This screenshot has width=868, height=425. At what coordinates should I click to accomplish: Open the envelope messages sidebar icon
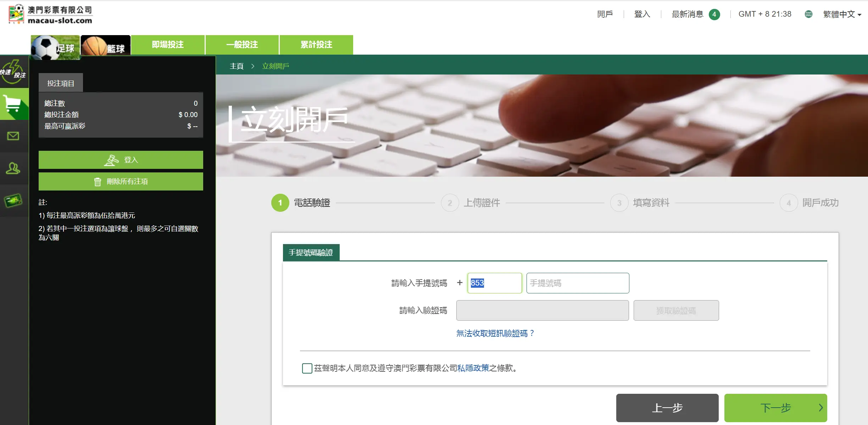point(13,136)
